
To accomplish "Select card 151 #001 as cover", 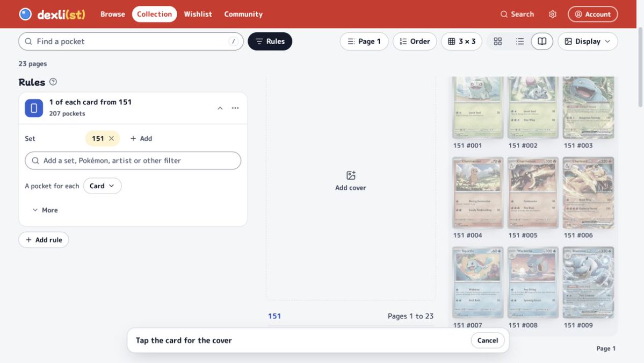I will [x=477, y=108].
